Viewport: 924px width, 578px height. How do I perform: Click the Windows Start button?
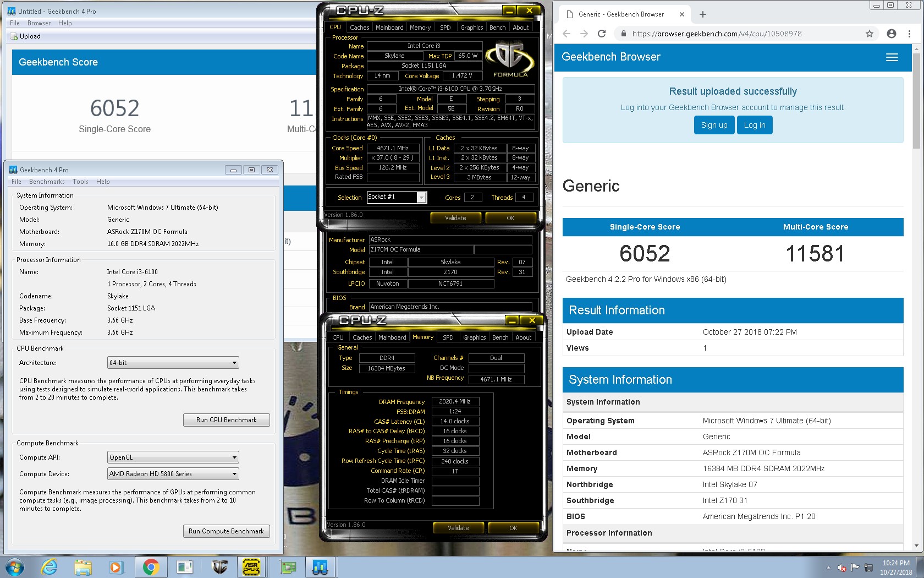pos(15,566)
